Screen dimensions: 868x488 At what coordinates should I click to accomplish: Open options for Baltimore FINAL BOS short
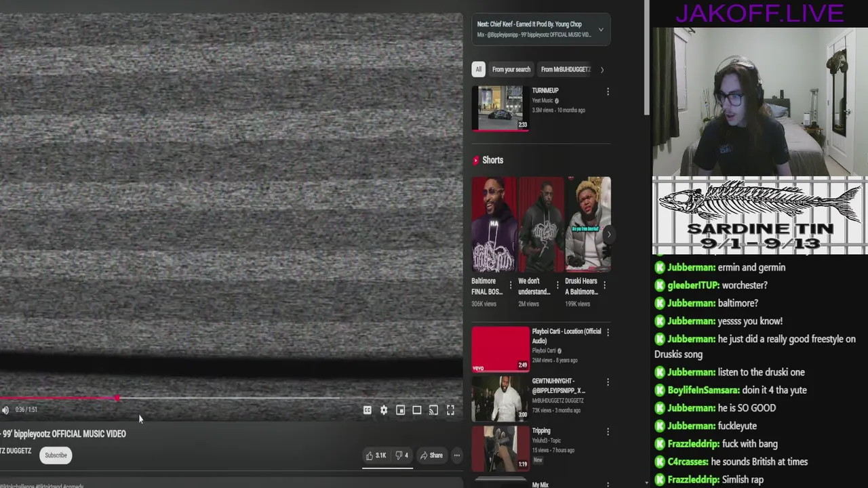511,285
